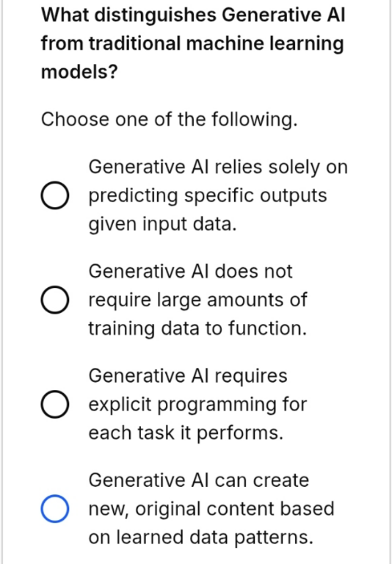The height and width of the screenshot is (564, 392).
Task: Click the answer text 'on learned data patterns.'
Action: [x=200, y=538]
